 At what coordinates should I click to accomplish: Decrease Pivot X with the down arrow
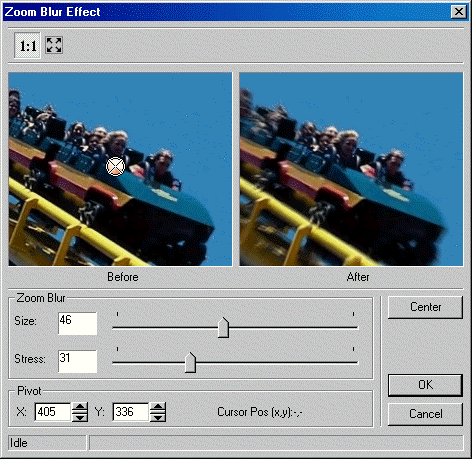tap(80, 417)
